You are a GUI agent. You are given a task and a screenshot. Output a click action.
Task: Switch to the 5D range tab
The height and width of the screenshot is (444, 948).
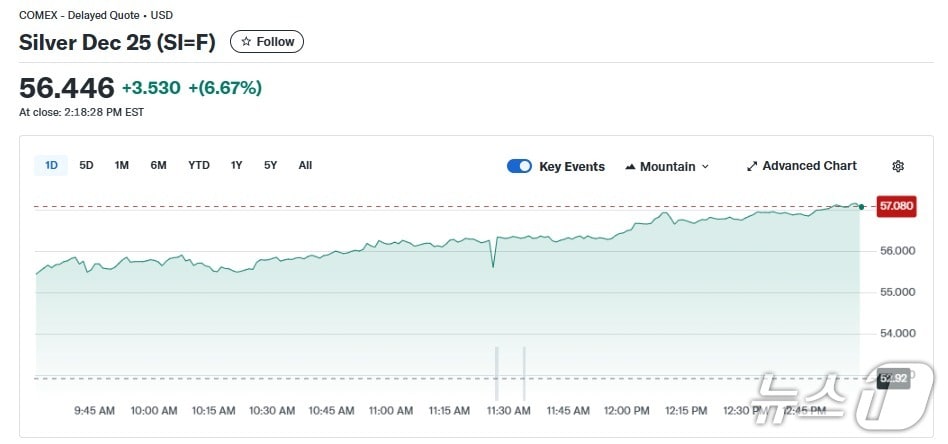click(86, 165)
